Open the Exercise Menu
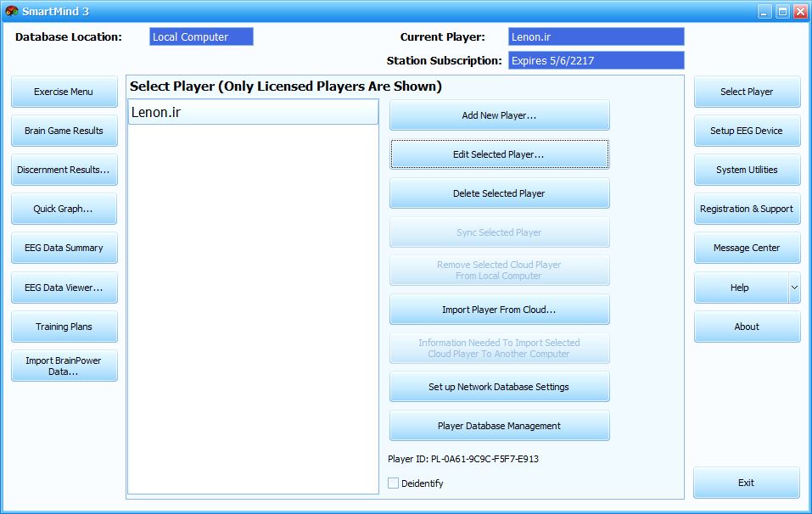The image size is (812, 514). pos(64,92)
